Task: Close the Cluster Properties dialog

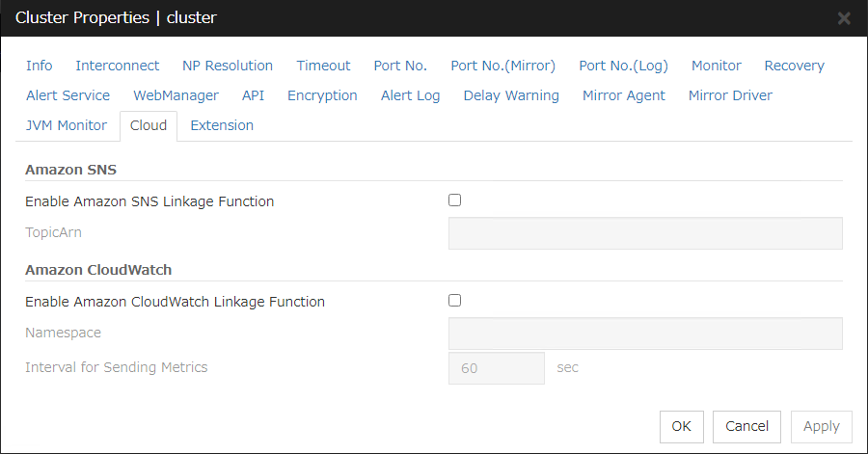Action: click(843, 18)
